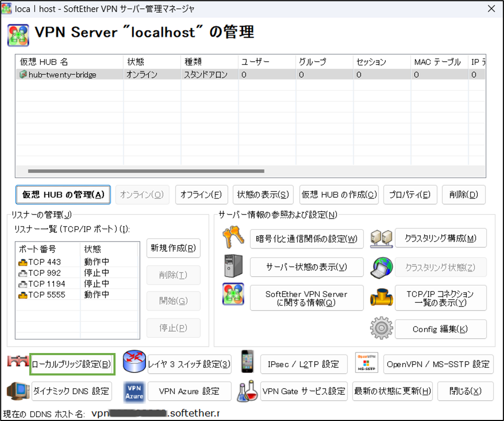Screen dimensions: 504x421
Task: Click the SoftEther icon beside SoftEther VPN Serverに関する情報
Action: tap(233, 294)
